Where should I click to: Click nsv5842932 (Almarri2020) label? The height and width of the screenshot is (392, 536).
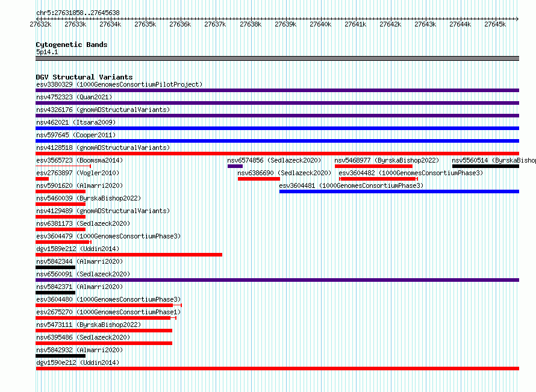(79, 350)
